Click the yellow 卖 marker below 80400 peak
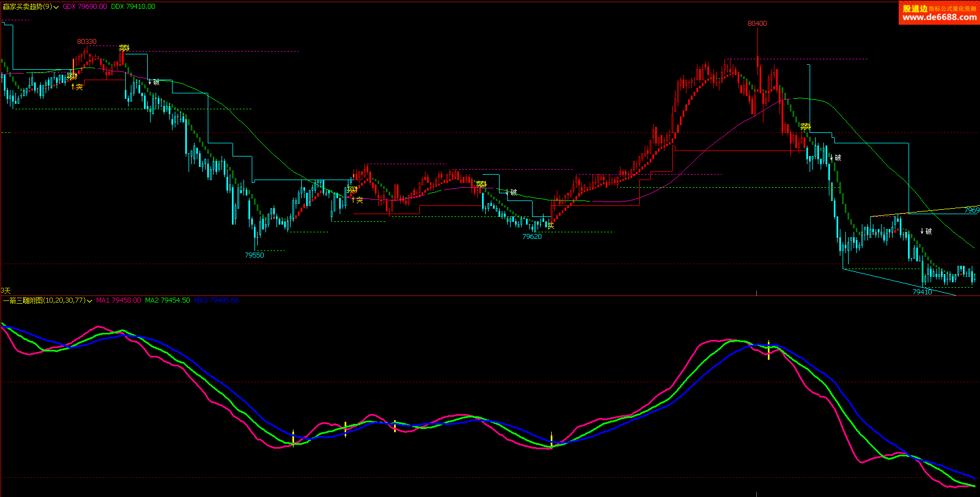 pos(805,127)
